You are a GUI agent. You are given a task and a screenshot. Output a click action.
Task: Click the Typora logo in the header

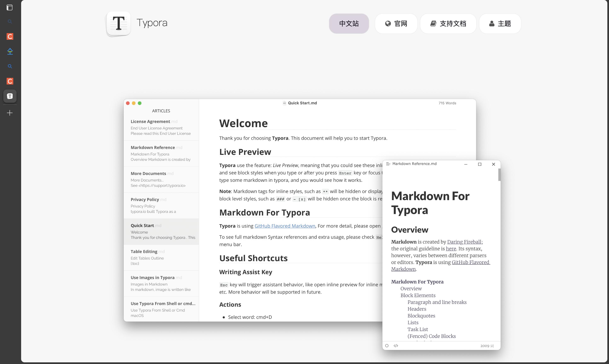(x=119, y=24)
